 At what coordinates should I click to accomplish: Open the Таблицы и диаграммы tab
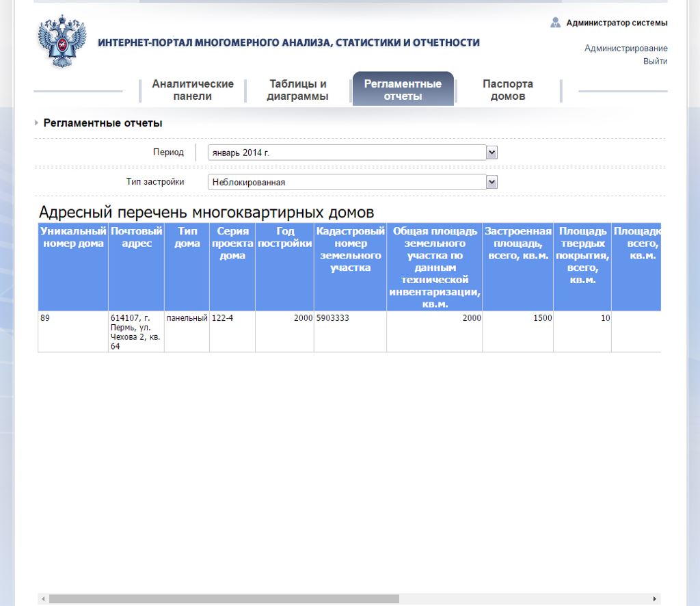297,90
